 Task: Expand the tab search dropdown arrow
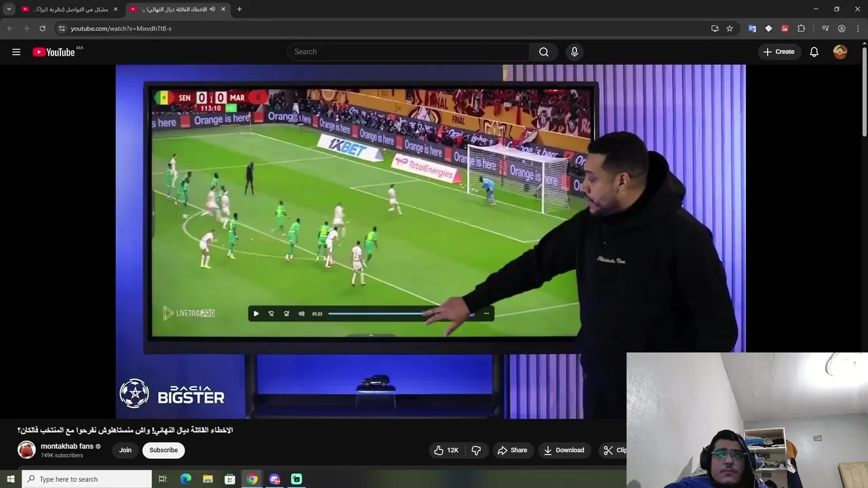(x=9, y=9)
